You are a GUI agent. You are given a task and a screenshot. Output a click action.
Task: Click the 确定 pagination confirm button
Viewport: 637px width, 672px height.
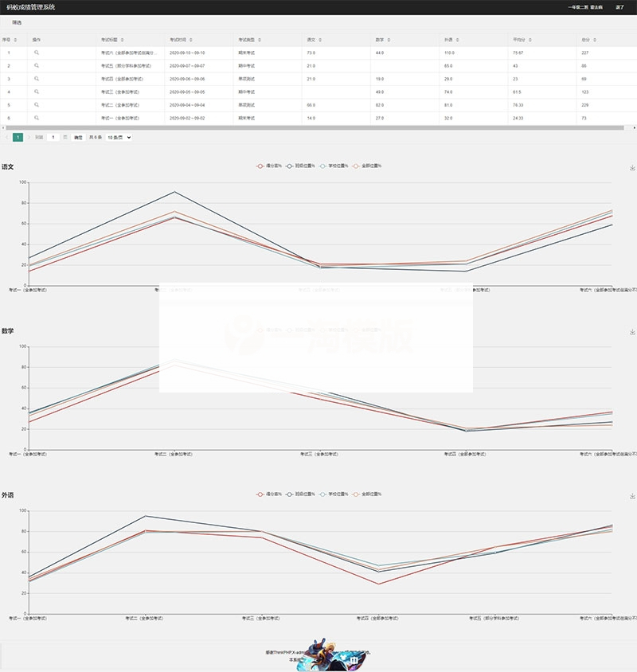click(78, 137)
